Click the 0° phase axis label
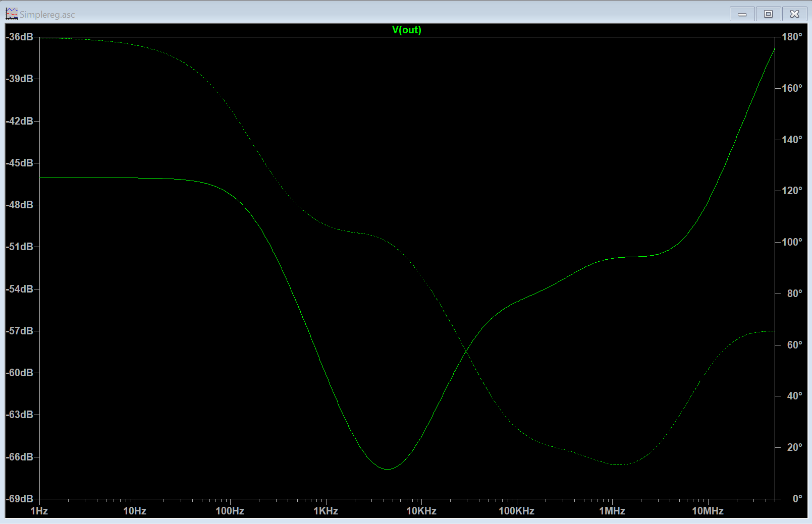Image resolution: width=812 pixels, height=524 pixels. click(797, 499)
